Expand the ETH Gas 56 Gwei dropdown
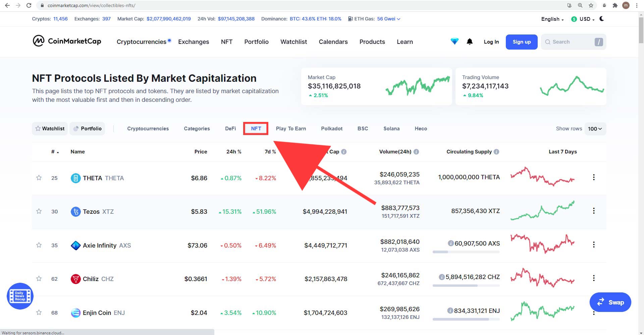Screen dimensions: 644x335 click(389, 19)
